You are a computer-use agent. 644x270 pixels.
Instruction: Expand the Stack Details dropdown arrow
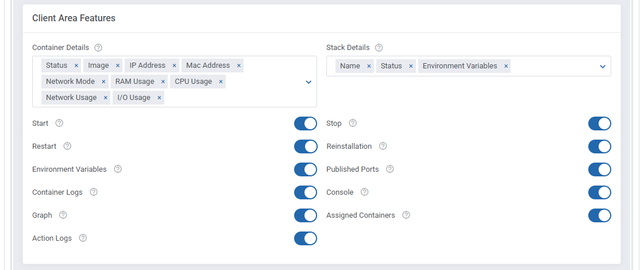[x=603, y=67]
